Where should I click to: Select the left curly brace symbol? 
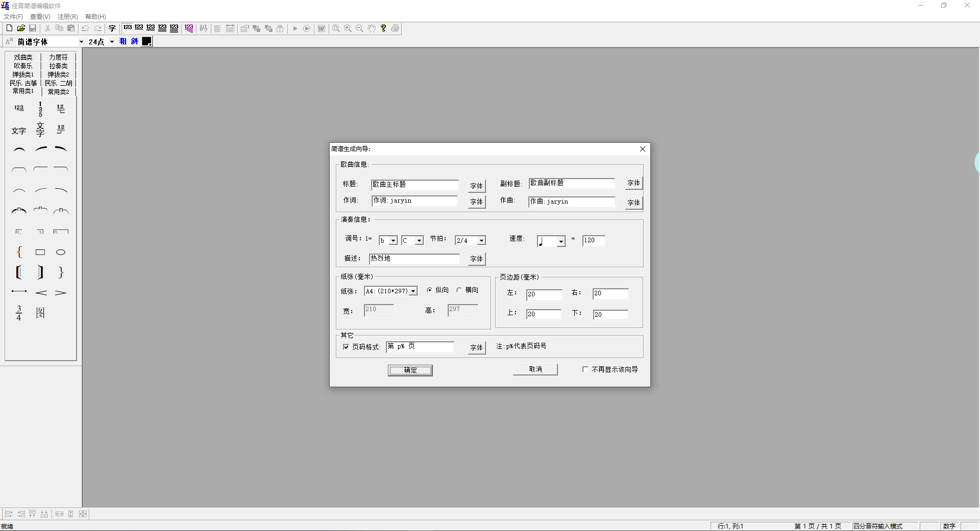19,252
